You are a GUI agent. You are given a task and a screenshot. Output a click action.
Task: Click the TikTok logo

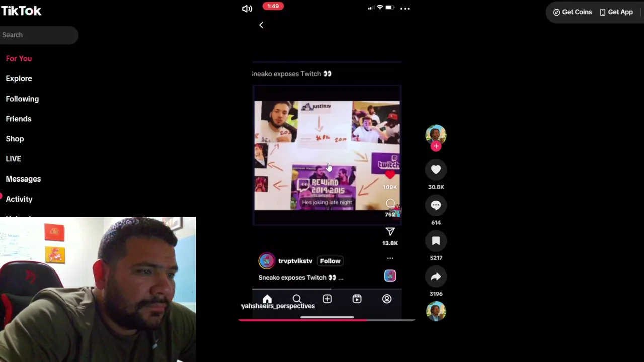pos(21,11)
